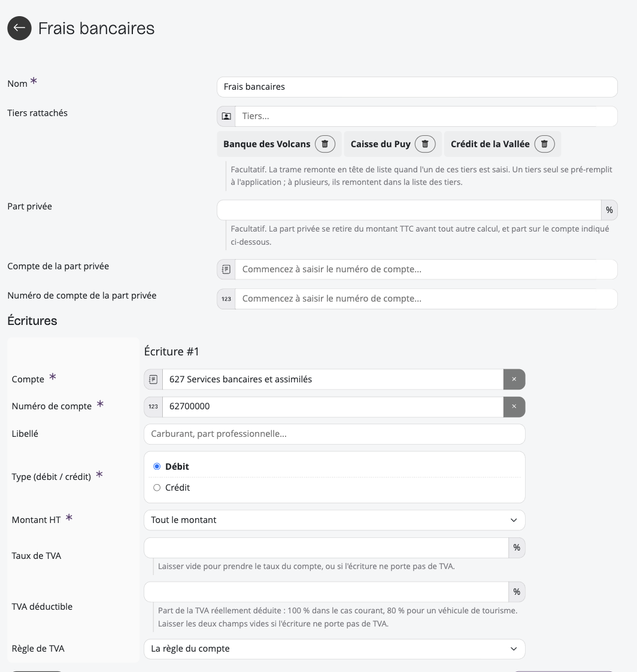Select the Débit radio option

(157, 466)
